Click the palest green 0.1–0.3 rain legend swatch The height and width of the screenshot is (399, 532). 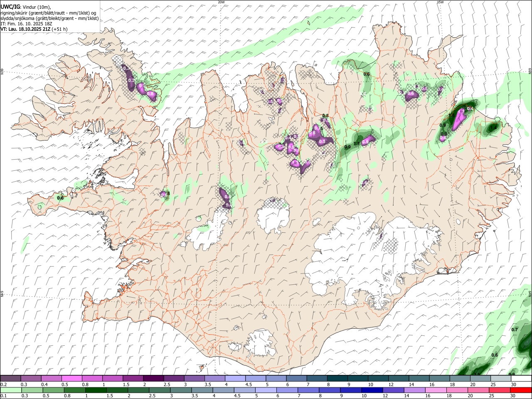[x=11, y=390]
